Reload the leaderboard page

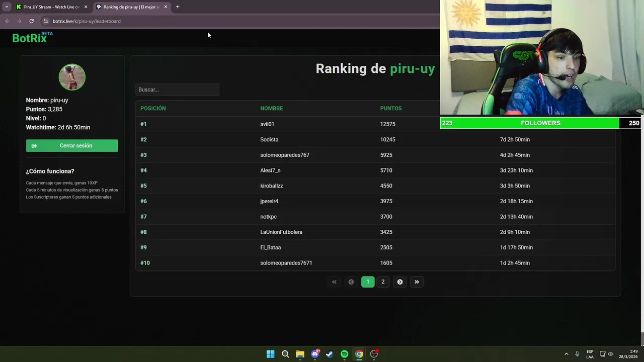click(31, 21)
